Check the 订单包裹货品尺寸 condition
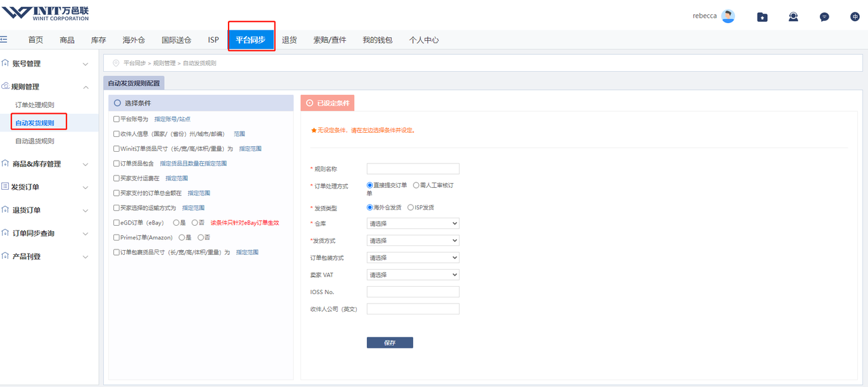 tap(116, 252)
